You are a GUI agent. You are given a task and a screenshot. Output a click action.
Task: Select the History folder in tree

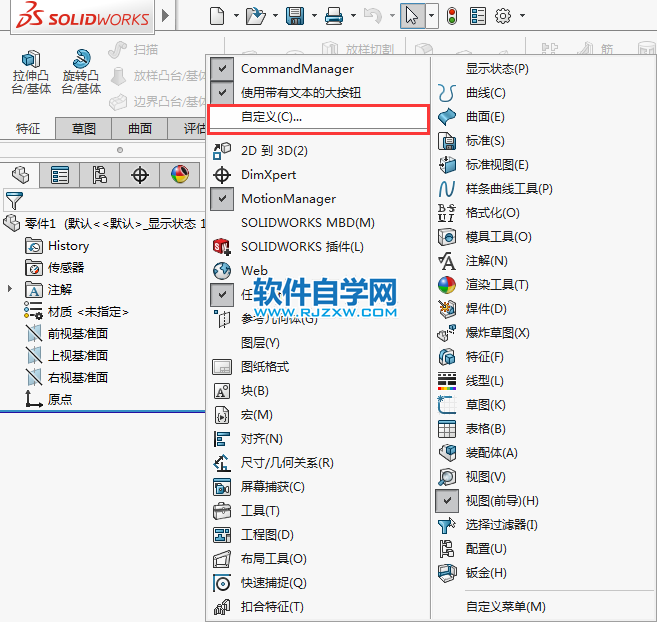(x=57, y=246)
